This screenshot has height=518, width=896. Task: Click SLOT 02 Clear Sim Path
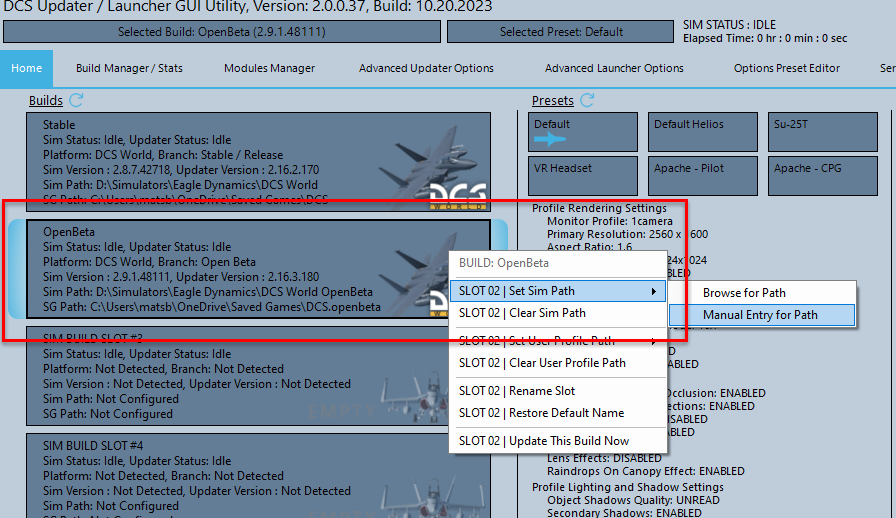point(558,313)
